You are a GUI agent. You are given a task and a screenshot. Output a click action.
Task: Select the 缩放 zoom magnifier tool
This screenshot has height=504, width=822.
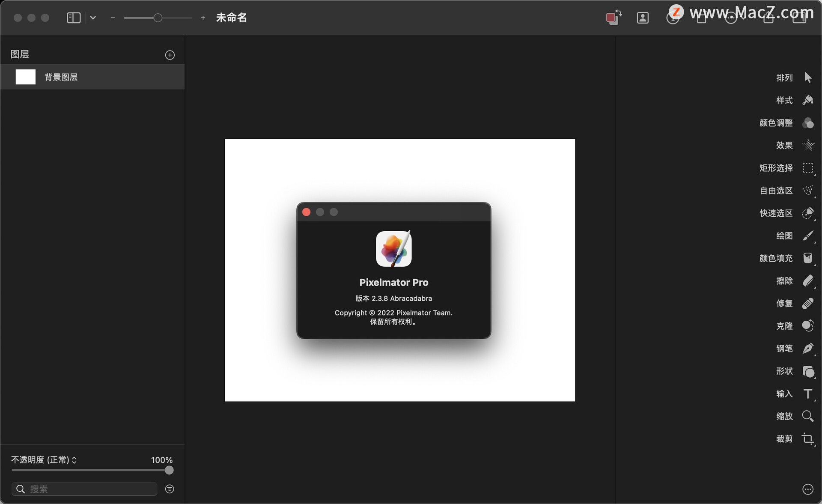point(807,416)
